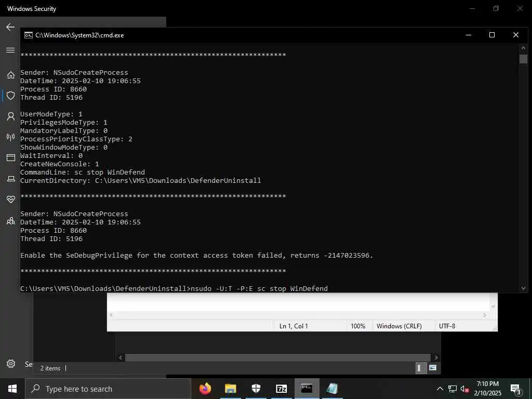Click the SeDebugPrivilege failed error line
The width and height of the screenshot is (532, 399).
tap(197, 256)
